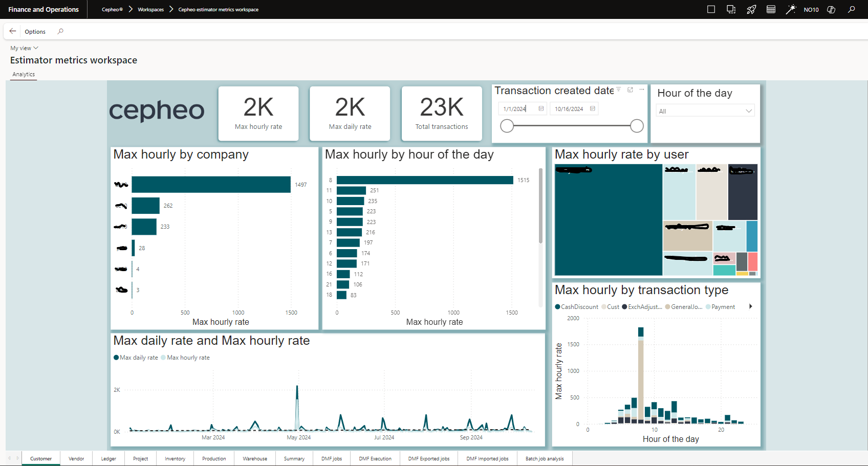Open the rocket icon in the header
This screenshot has width=868, height=466.
point(751,9)
